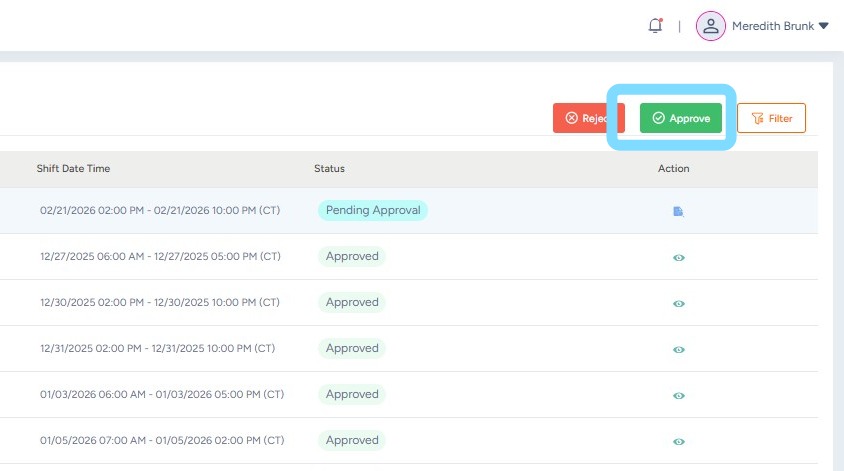This screenshot has height=471, width=844.
Task: Click the Action column header
Action: point(673,168)
